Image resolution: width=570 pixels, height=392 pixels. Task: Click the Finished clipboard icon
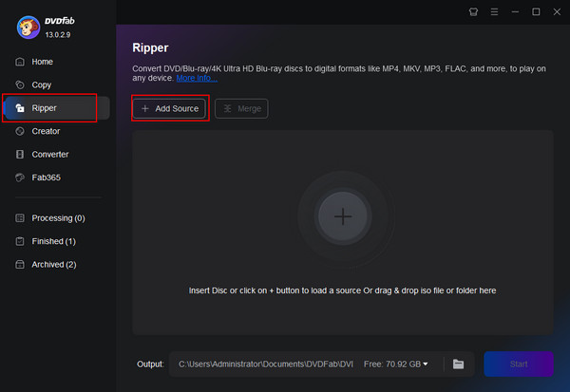pyautogui.click(x=20, y=241)
